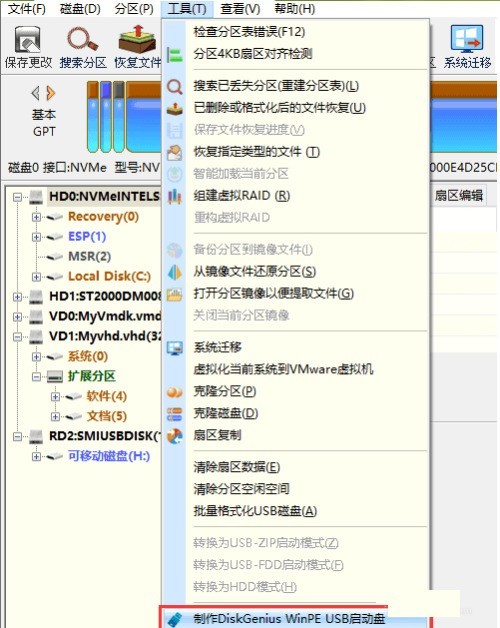Select MSR(2) partition in tree
Viewport: 500px width, 628px height.
[89, 256]
